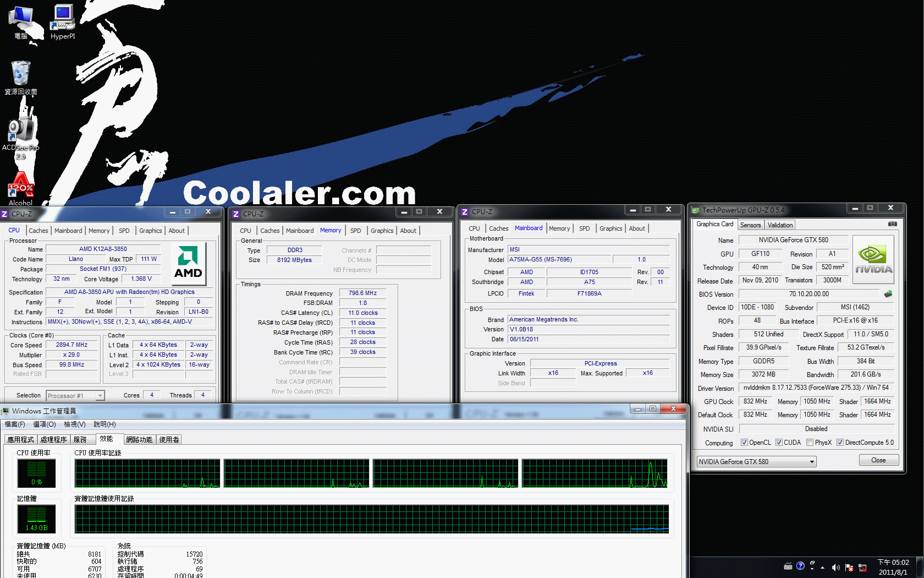This screenshot has height=578, width=924.
Task: Click the Memory Size field 3072 MB
Action: pos(763,374)
